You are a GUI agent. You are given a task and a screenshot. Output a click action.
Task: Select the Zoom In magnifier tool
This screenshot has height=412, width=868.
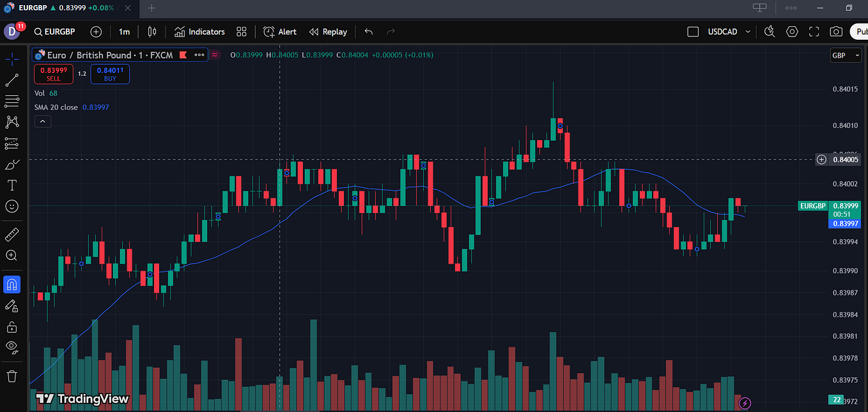pos(12,255)
